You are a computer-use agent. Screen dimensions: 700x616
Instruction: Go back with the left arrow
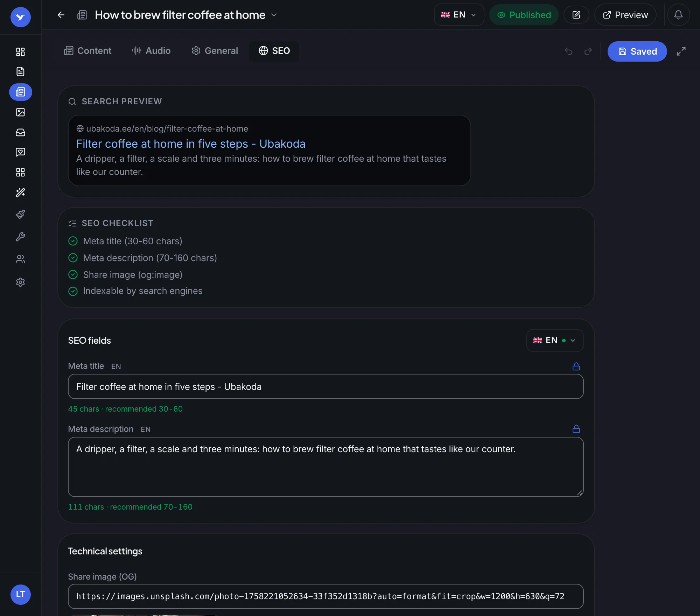click(x=61, y=15)
